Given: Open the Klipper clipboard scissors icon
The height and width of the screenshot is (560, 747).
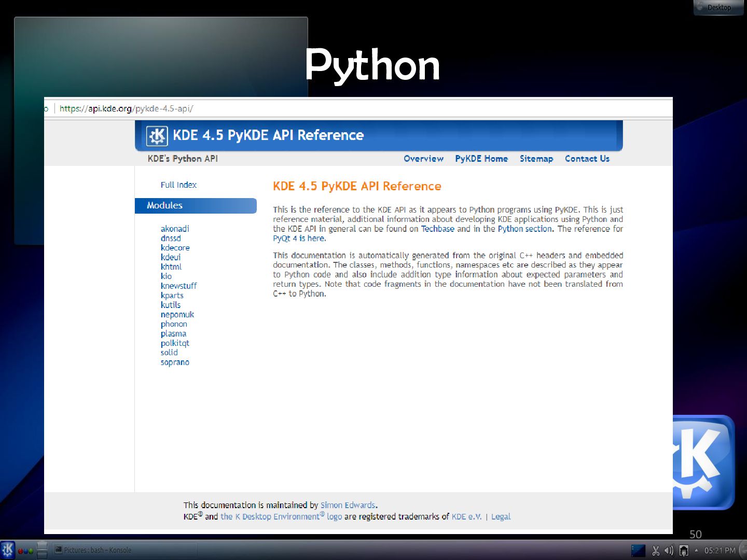Looking at the screenshot, I should click(656, 550).
